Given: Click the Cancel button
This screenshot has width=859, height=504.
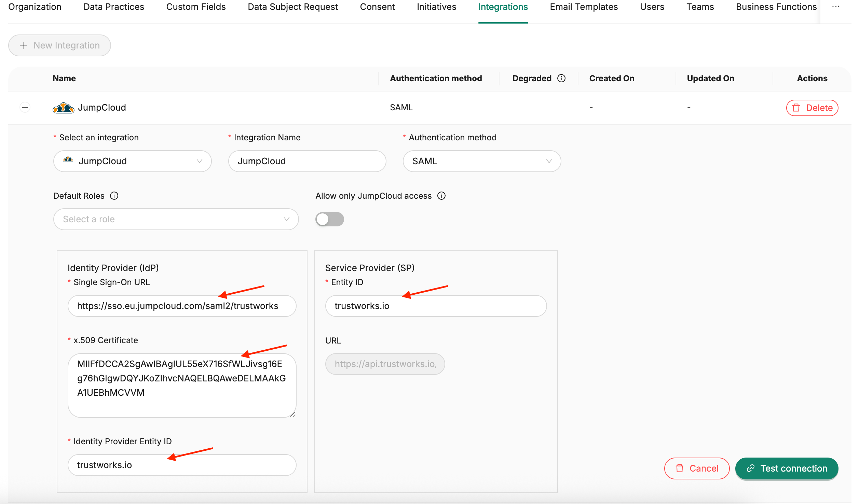Looking at the screenshot, I should (x=697, y=468).
